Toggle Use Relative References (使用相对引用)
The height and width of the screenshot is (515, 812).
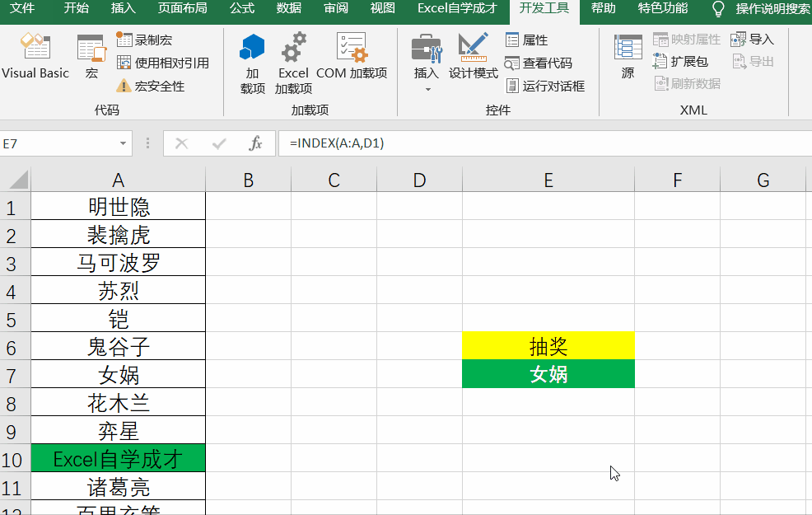pos(163,63)
